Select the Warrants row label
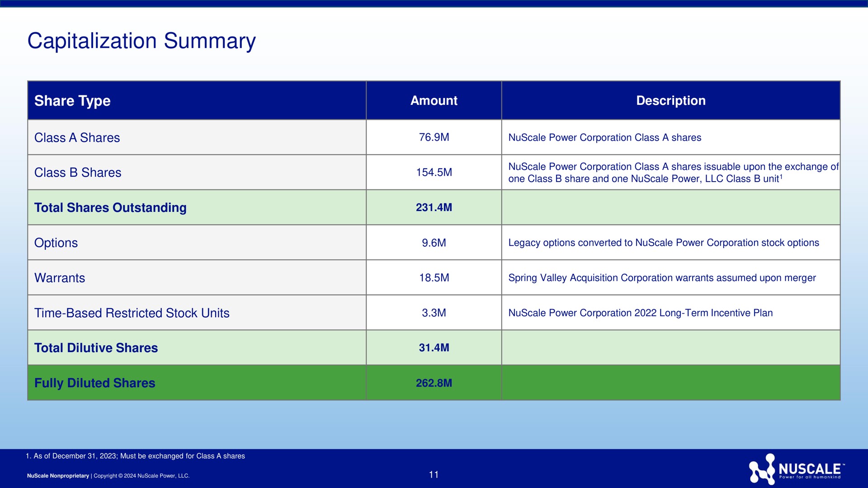Screen dimensions: 868x488 60,278
